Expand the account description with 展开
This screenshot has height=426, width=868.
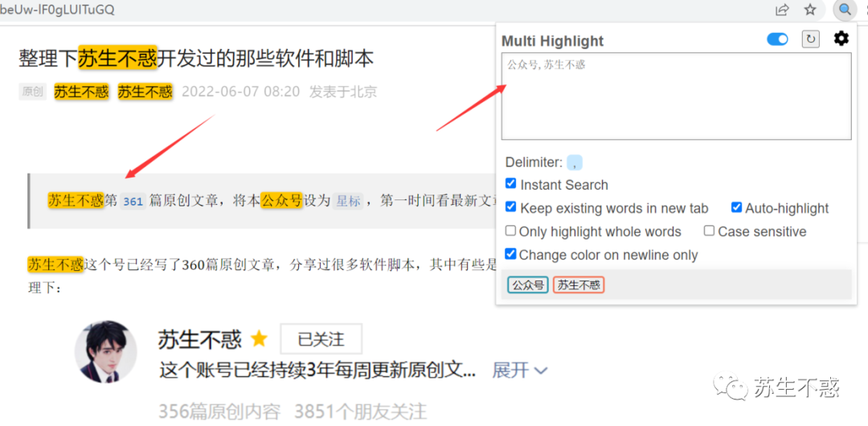coord(520,370)
